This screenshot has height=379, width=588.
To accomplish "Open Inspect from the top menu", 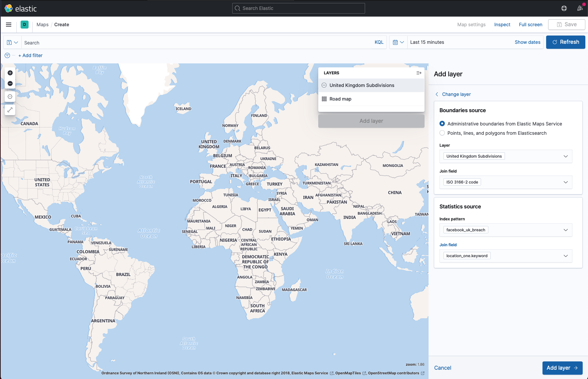I will point(502,25).
